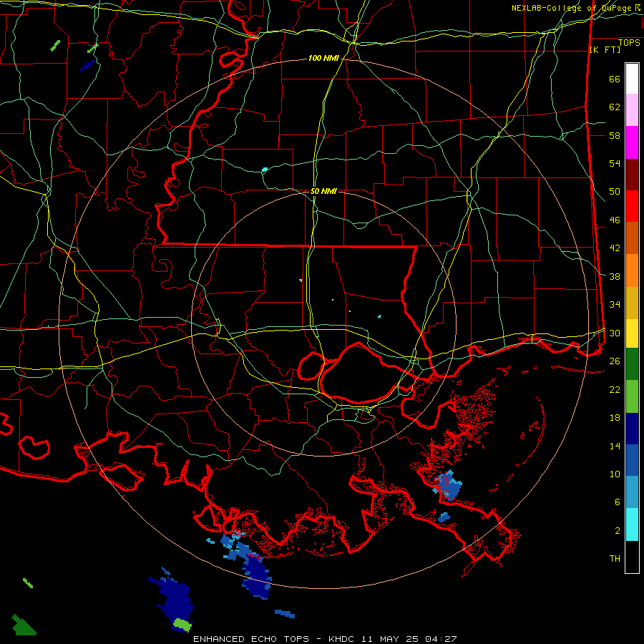Click the '[K FT]' units label

(x=605, y=50)
